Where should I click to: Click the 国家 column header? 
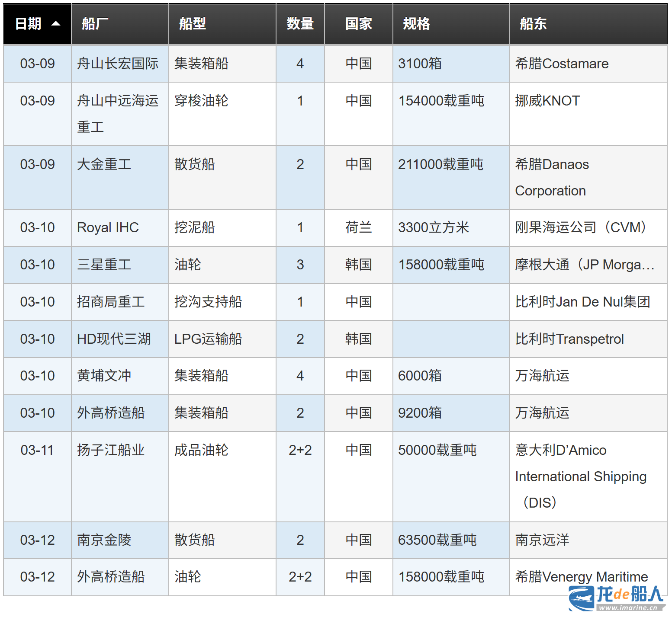click(358, 24)
